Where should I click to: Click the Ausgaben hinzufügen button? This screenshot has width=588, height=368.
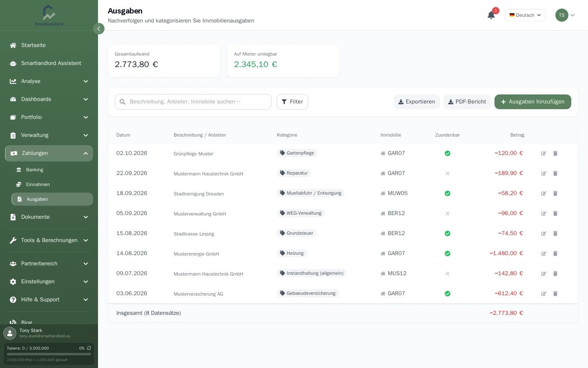[533, 102]
